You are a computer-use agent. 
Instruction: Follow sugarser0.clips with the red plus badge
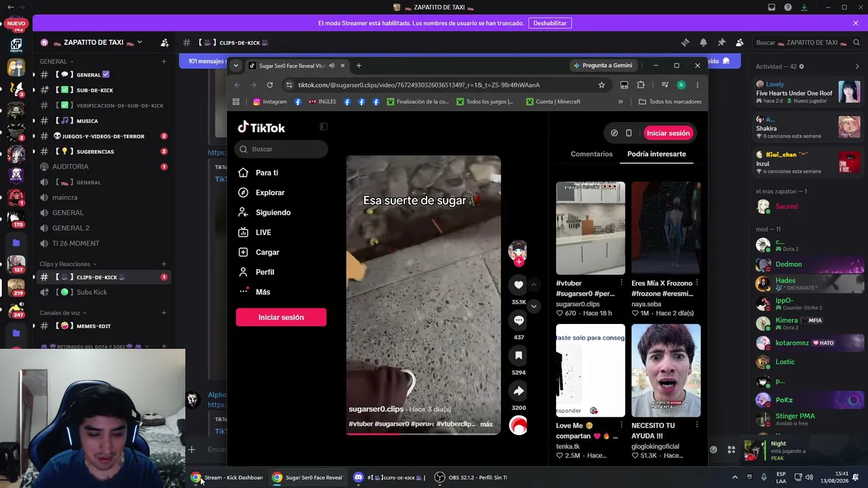[519, 262]
